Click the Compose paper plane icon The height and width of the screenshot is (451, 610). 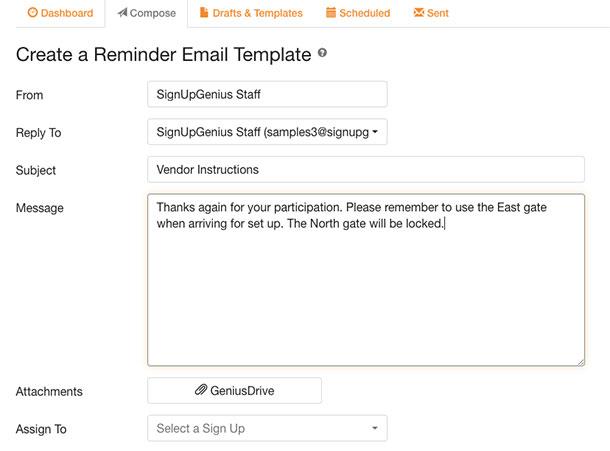pyautogui.click(x=123, y=12)
